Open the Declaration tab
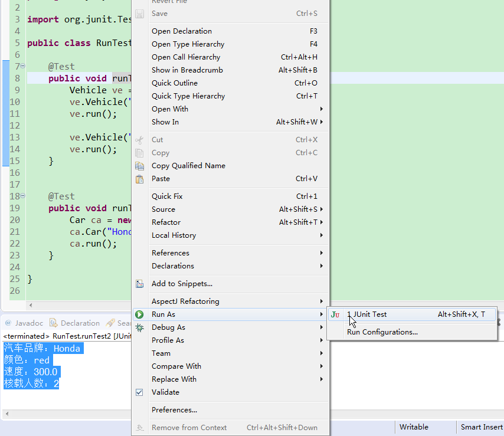504x436 pixels. 75,323
